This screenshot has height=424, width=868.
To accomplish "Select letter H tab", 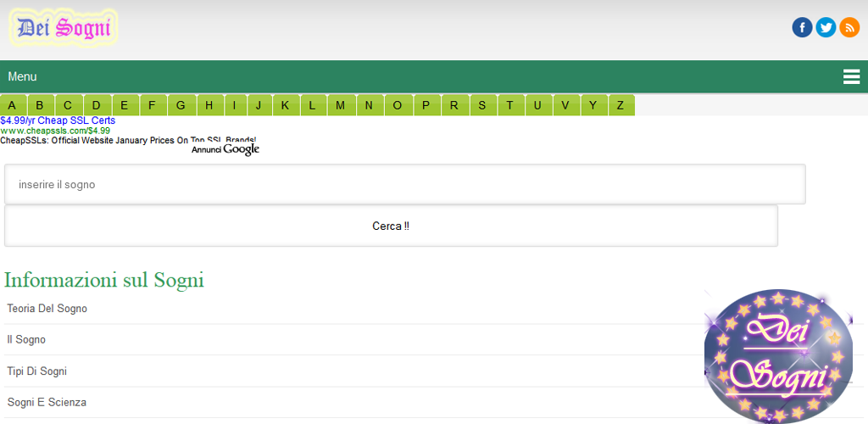I will pyautogui.click(x=209, y=105).
